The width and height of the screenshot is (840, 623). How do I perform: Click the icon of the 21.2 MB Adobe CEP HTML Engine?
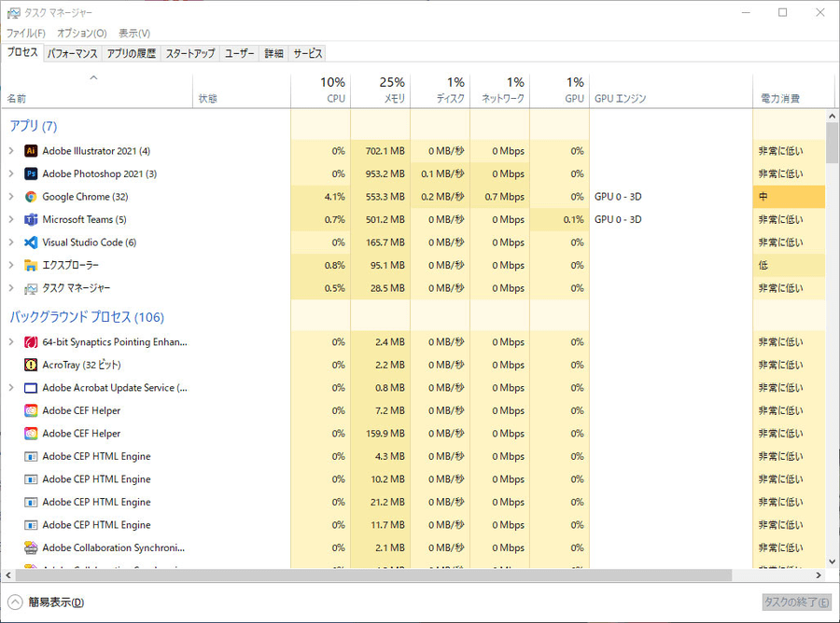pyautogui.click(x=31, y=502)
